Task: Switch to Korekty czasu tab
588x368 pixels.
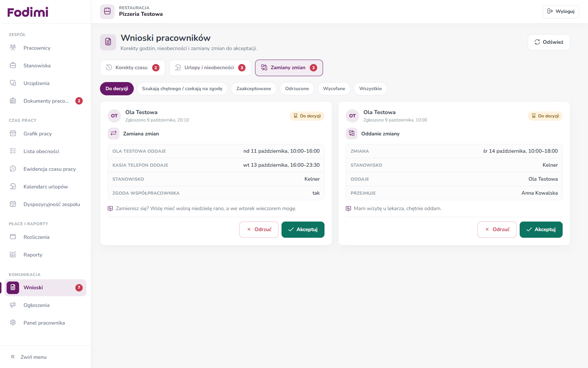Action: (133, 68)
